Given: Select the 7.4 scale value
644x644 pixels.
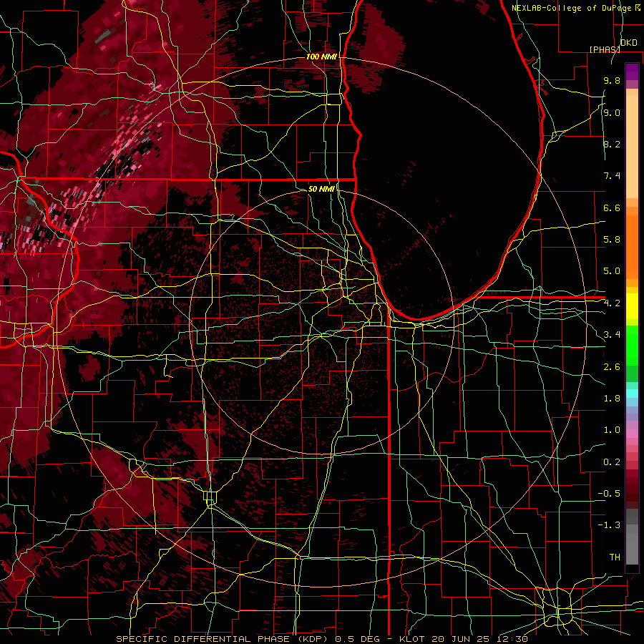Looking at the screenshot, I should tap(612, 176).
